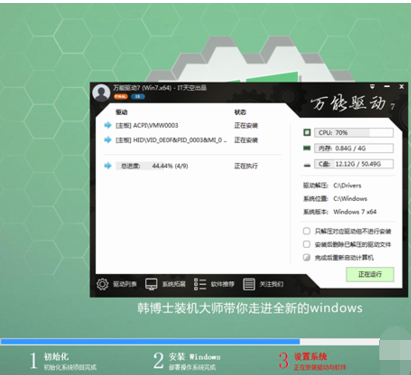Click the 驱动 column header

[121, 112]
